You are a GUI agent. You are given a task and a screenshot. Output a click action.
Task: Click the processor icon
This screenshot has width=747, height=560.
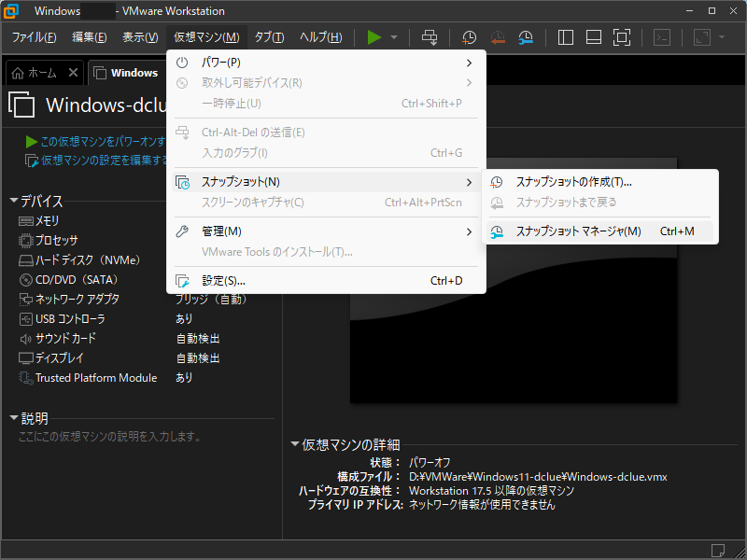[x=26, y=241]
